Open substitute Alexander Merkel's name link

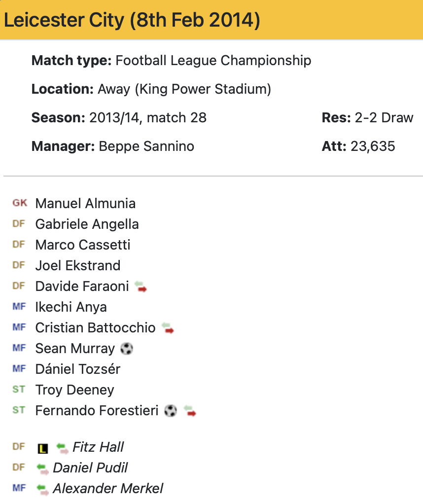(108, 489)
